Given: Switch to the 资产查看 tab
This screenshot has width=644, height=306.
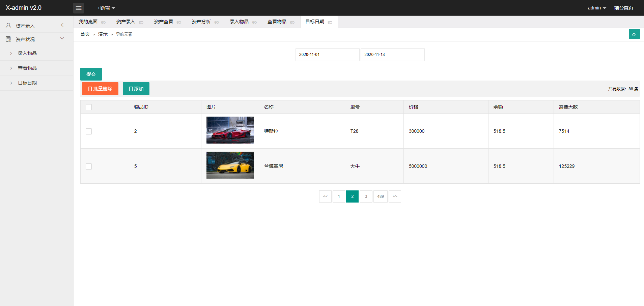Looking at the screenshot, I should point(164,22).
